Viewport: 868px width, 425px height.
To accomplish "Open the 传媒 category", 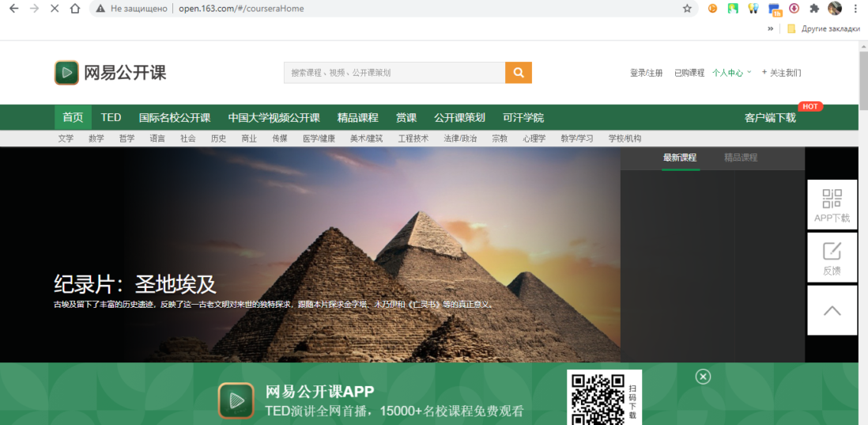I will [x=280, y=139].
